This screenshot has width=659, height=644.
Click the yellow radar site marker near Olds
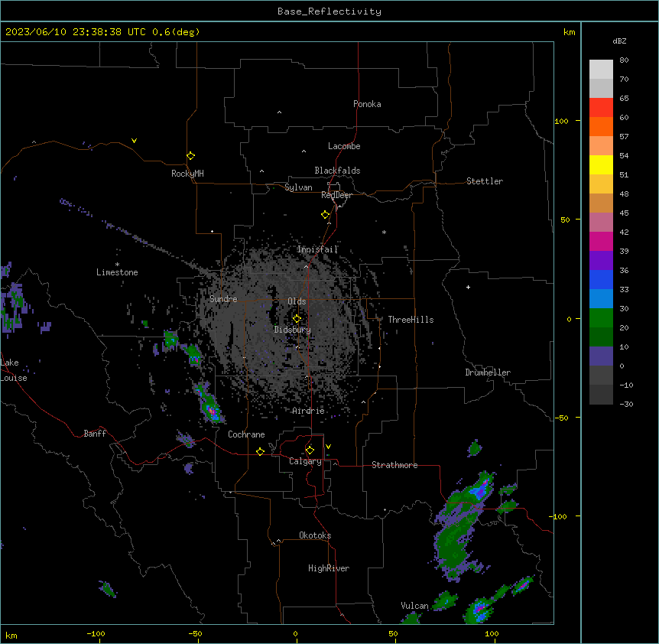(297, 319)
